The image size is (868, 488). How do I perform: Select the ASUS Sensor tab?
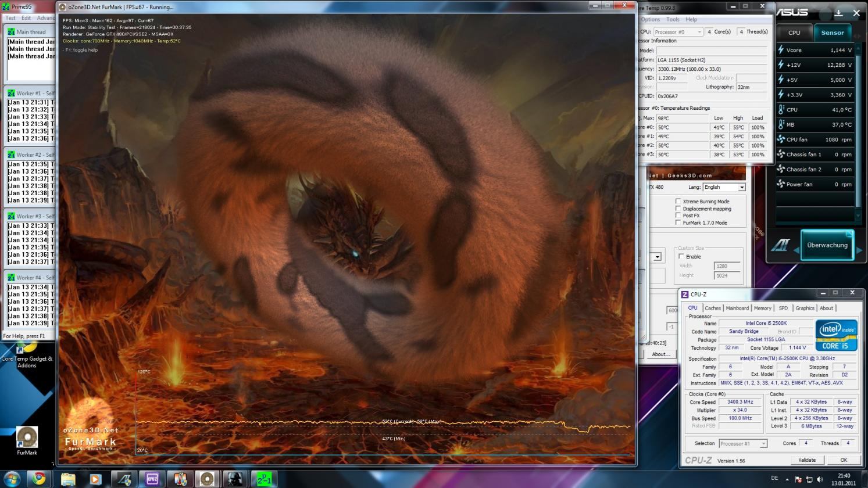coord(833,33)
